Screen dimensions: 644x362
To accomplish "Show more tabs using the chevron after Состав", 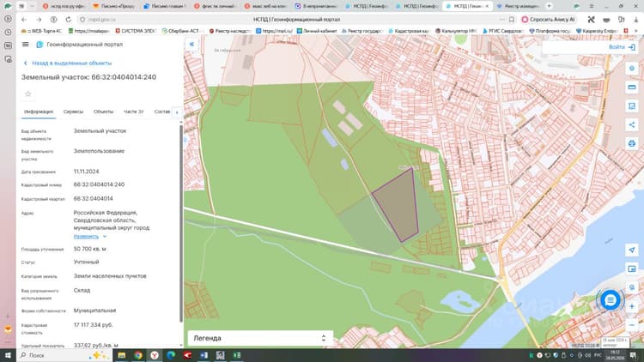I will pos(177,112).
